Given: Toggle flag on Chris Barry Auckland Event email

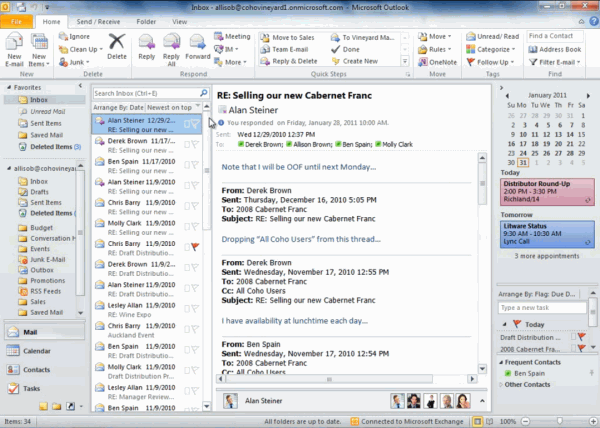Looking at the screenshot, I should click(195, 329).
